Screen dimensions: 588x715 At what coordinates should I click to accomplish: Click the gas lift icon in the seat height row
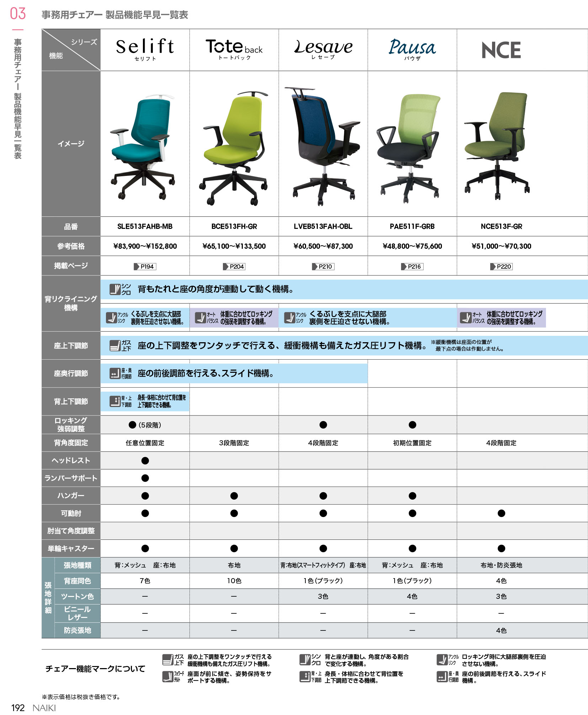coord(115,345)
